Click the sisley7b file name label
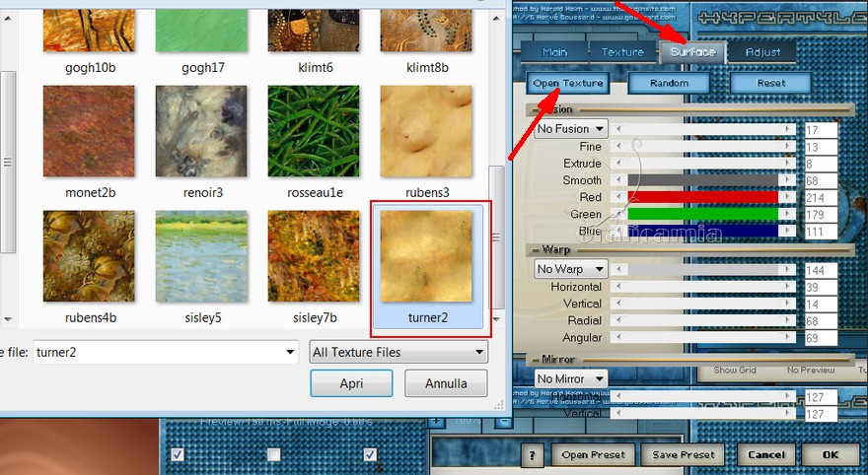 [x=315, y=318]
